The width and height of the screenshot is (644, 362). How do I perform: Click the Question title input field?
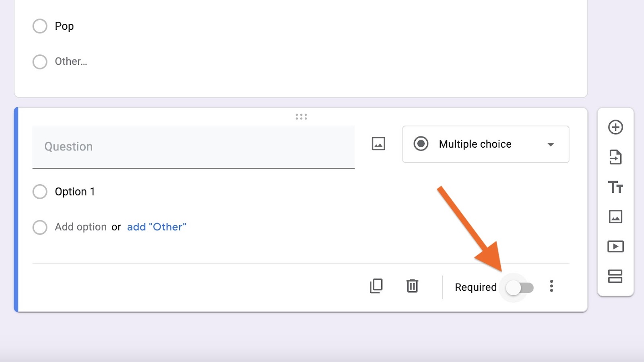(x=193, y=147)
